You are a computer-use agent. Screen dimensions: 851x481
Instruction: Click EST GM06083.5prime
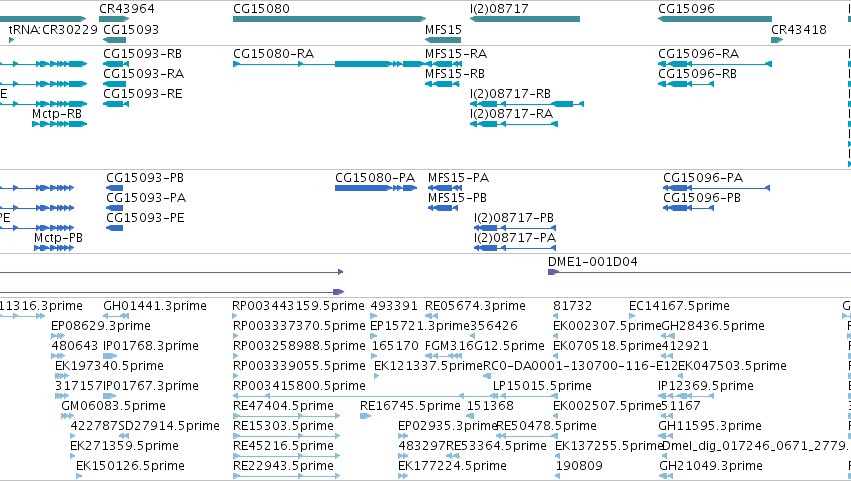coord(113,406)
